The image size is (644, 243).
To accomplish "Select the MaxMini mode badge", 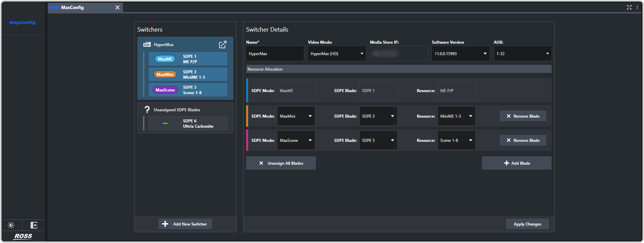I will click(x=165, y=75).
